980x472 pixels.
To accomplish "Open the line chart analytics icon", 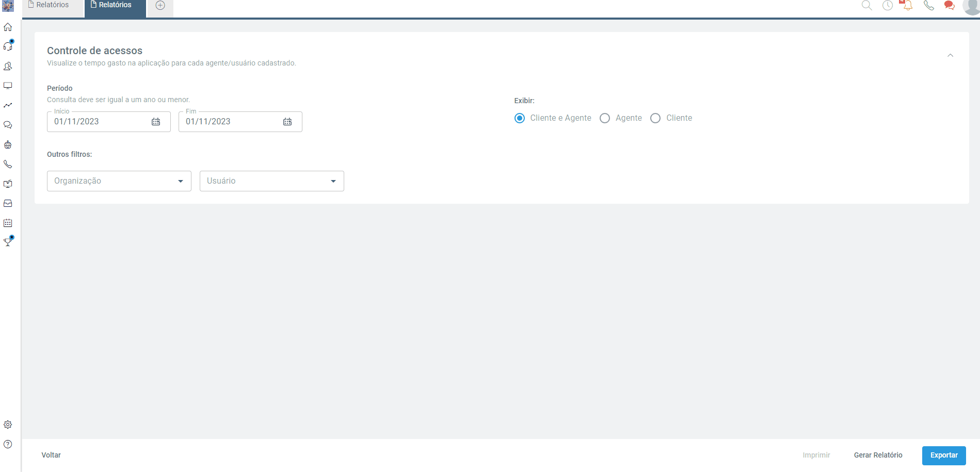I will click(8, 105).
